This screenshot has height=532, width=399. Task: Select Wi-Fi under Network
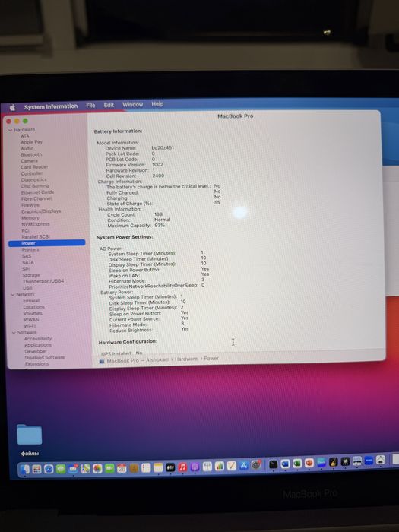(30, 326)
